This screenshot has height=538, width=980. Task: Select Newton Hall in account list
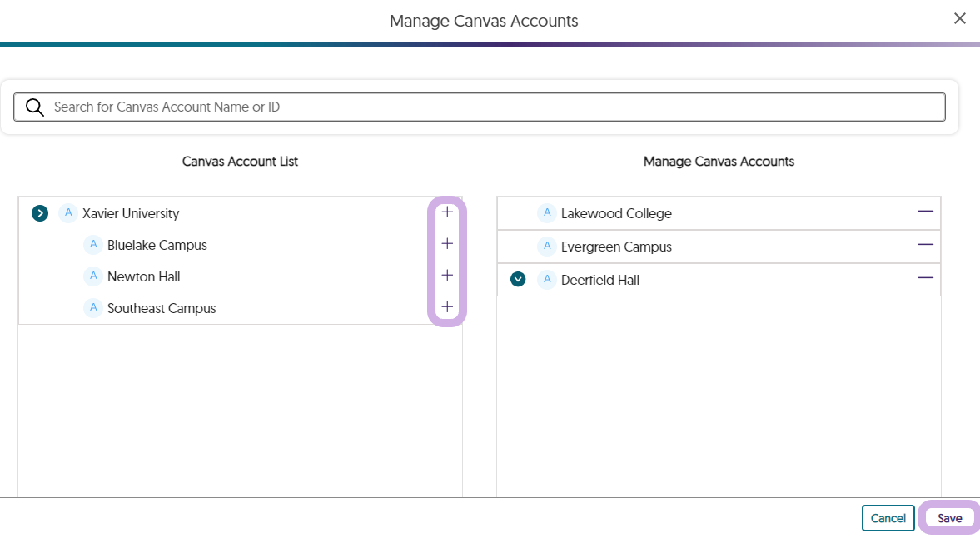tap(143, 276)
